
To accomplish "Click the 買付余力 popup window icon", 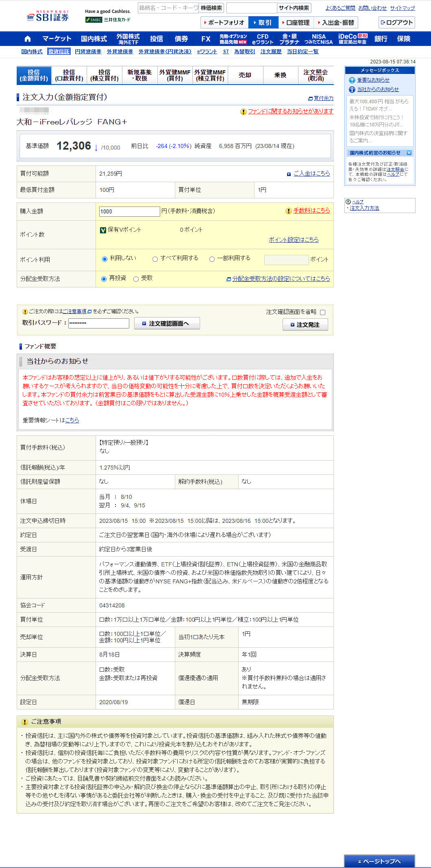I will pyautogui.click(x=310, y=98).
